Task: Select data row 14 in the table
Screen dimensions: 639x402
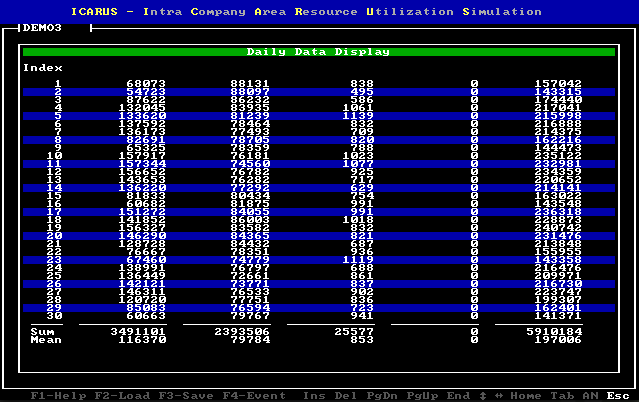Action: point(319,187)
